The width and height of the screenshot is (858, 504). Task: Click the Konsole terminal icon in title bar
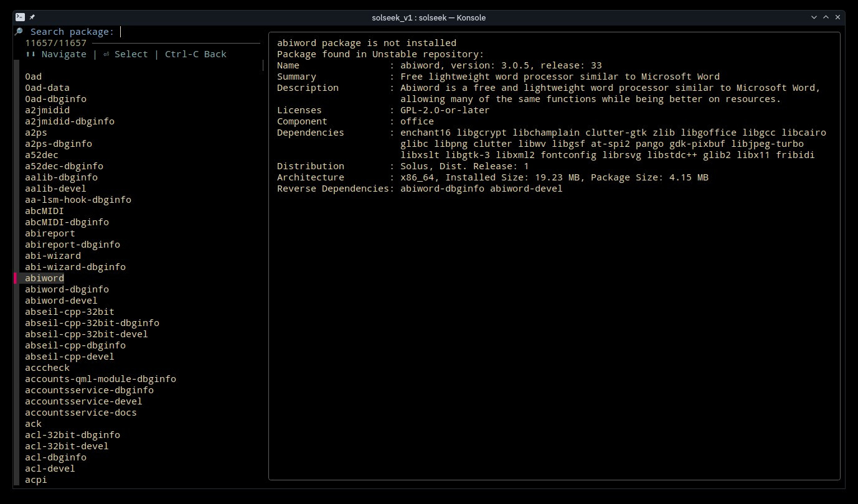tap(20, 17)
